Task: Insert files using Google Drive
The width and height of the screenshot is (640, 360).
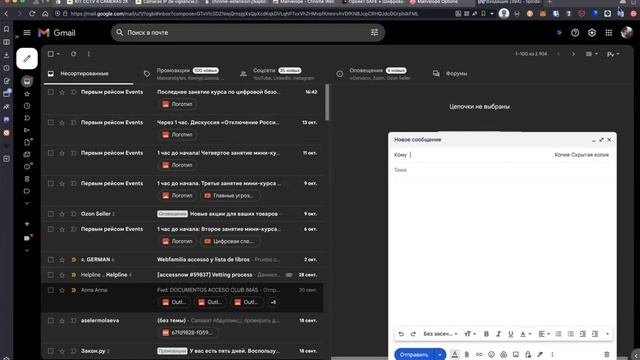Action: [504, 354]
